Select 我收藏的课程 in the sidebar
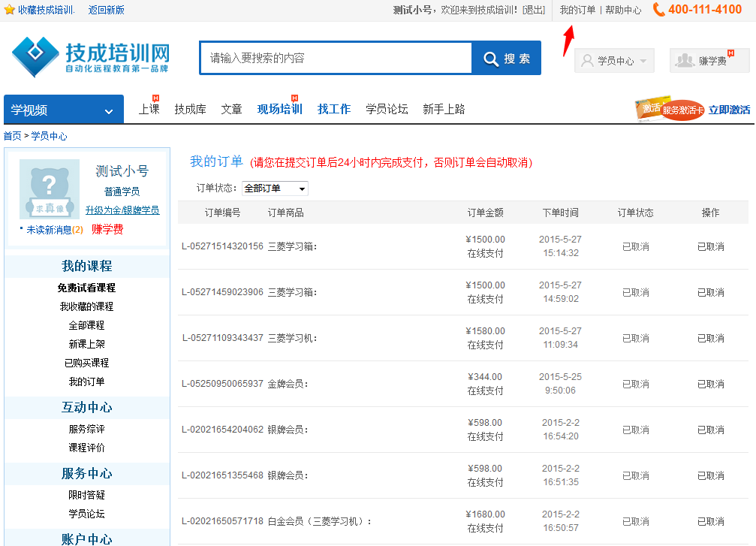The image size is (756, 546). (87, 306)
